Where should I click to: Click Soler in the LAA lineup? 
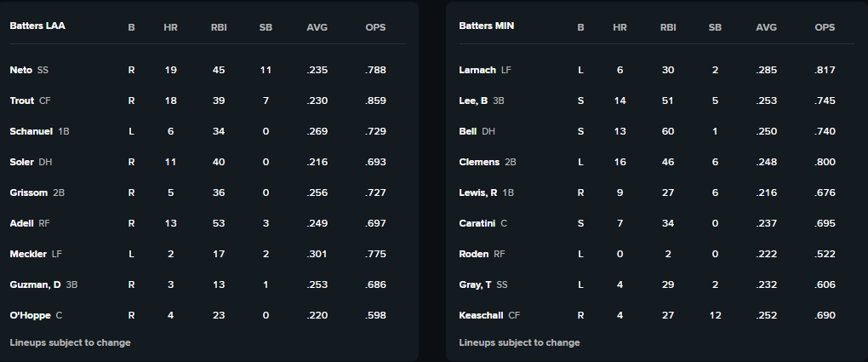(x=23, y=162)
